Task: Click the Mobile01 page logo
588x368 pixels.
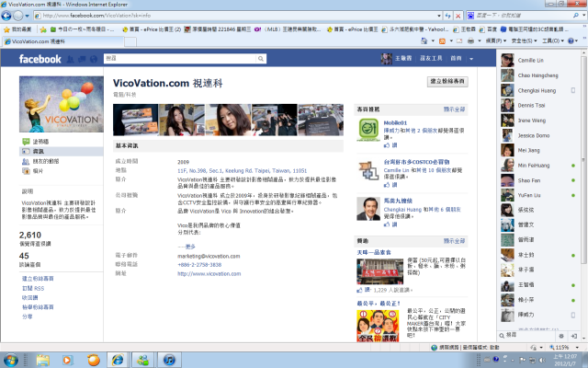Action: 368,130
